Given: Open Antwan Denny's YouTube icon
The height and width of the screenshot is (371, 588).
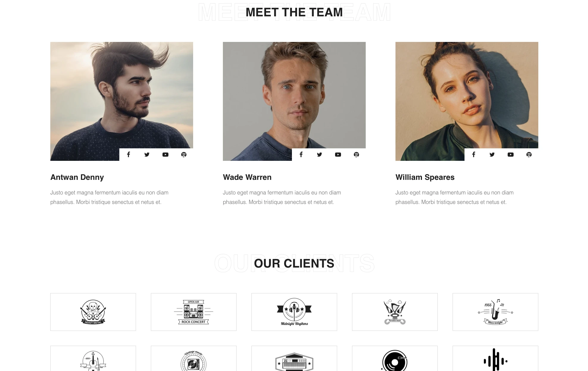Looking at the screenshot, I should point(165,155).
